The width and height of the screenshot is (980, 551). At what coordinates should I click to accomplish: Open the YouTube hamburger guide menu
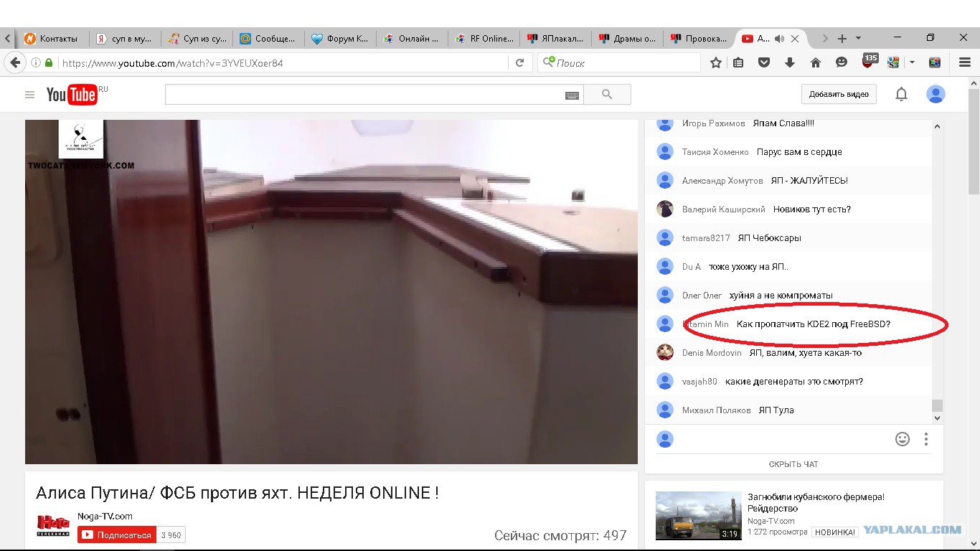(x=29, y=95)
